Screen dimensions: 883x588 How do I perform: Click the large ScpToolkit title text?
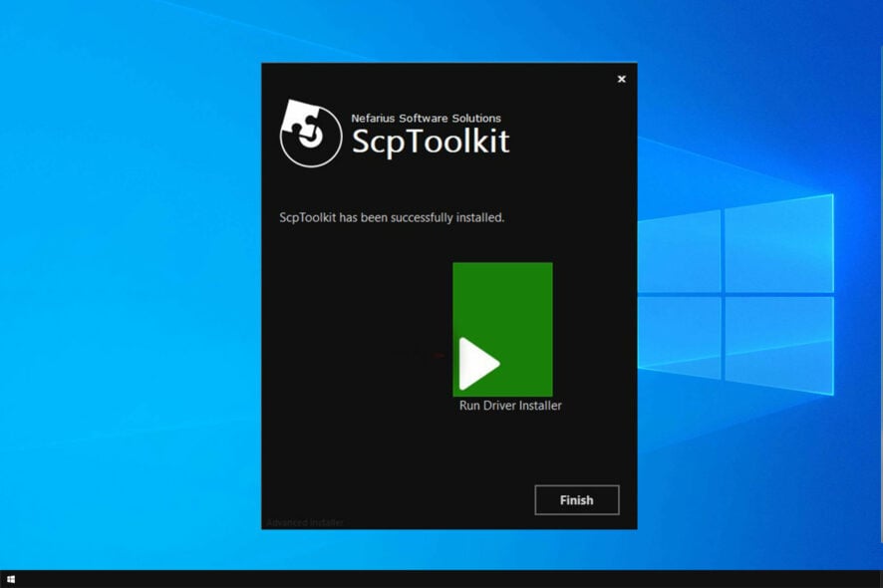431,142
